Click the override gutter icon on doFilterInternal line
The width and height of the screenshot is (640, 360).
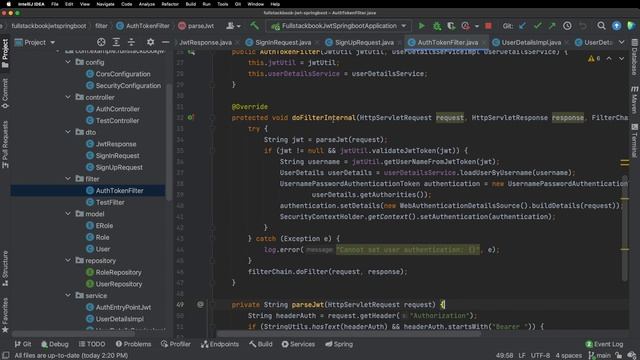191,118
